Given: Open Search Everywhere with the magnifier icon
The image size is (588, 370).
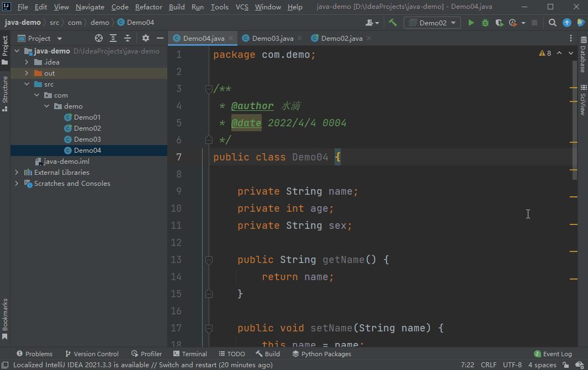Looking at the screenshot, I should pos(552,23).
